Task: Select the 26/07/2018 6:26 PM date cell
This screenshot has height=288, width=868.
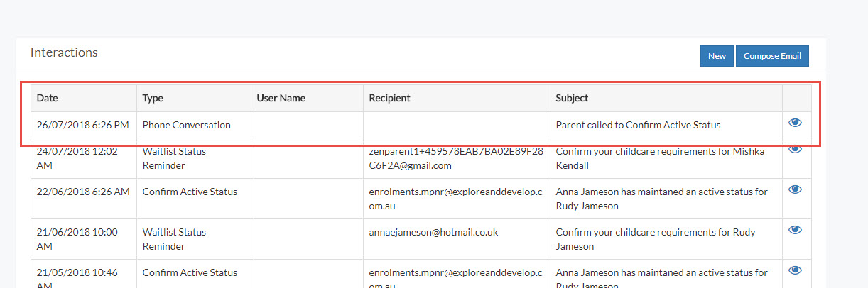Action: pos(82,125)
